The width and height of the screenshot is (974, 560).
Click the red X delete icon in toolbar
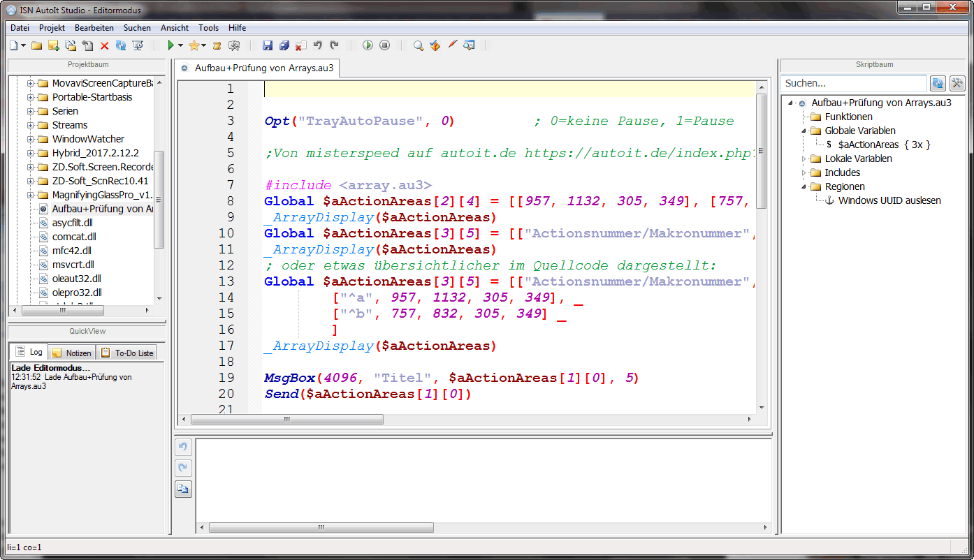pos(104,45)
